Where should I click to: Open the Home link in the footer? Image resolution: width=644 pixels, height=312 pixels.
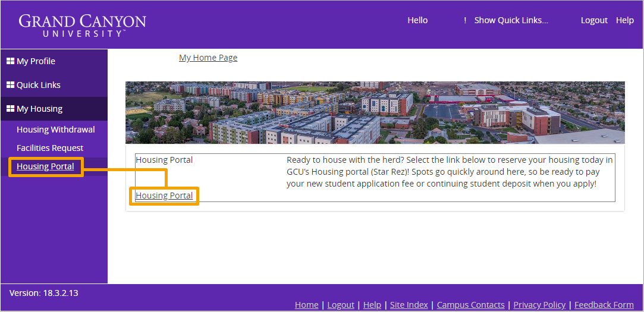[306, 305]
